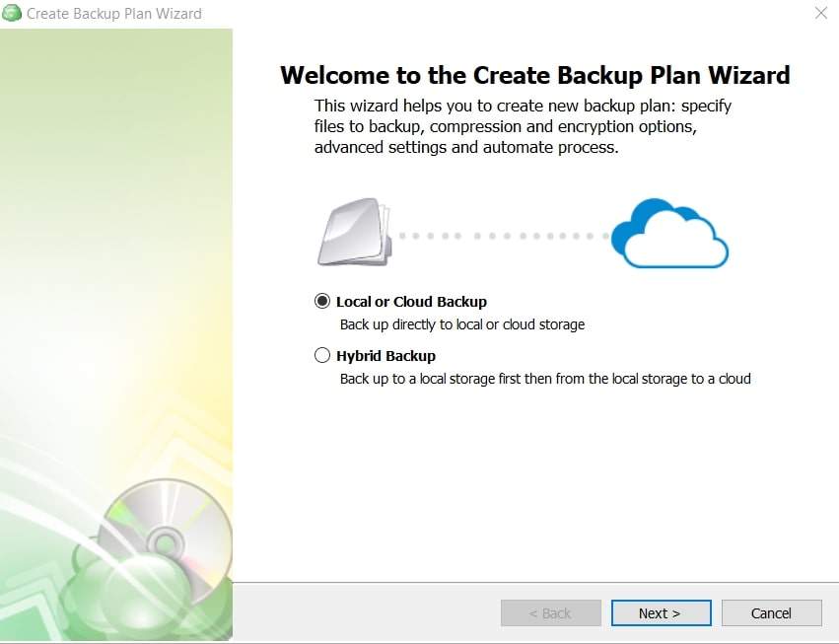
Task: Close the Create Backup Plan Wizard window
Action: (x=820, y=14)
